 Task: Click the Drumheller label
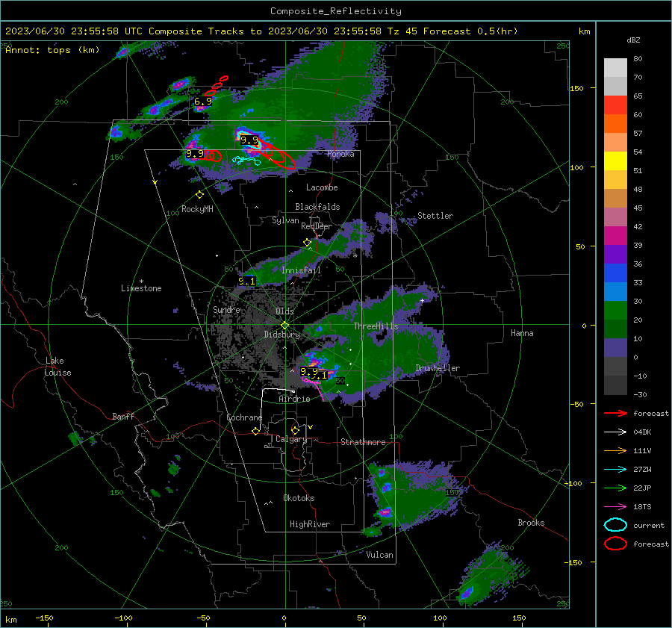pyautogui.click(x=438, y=368)
